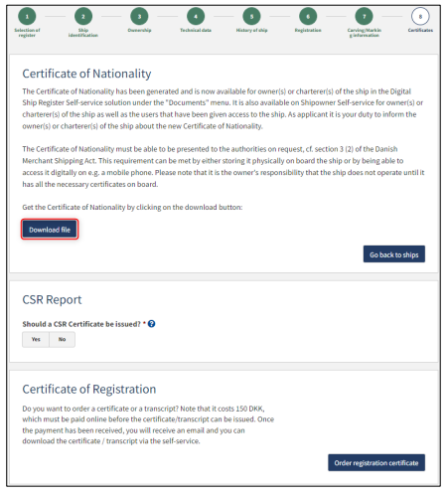Click the Certificate of Nationality heading
The width and height of the screenshot is (448, 497).
coord(86,74)
